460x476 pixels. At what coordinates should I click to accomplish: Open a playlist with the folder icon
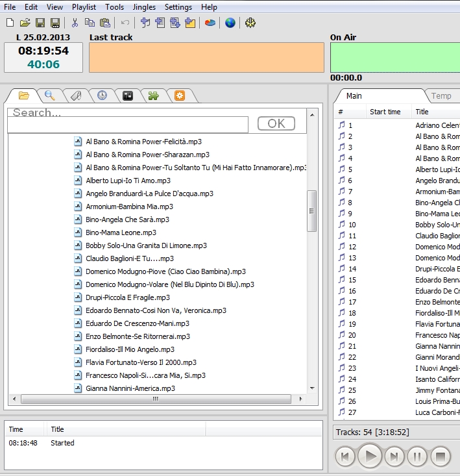(x=25, y=23)
